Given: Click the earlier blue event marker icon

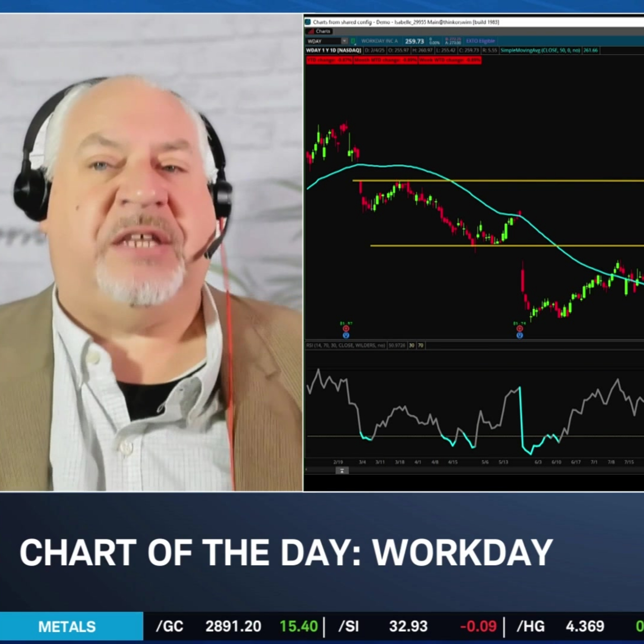Looking at the screenshot, I should pyautogui.click(x=346, y=335).
